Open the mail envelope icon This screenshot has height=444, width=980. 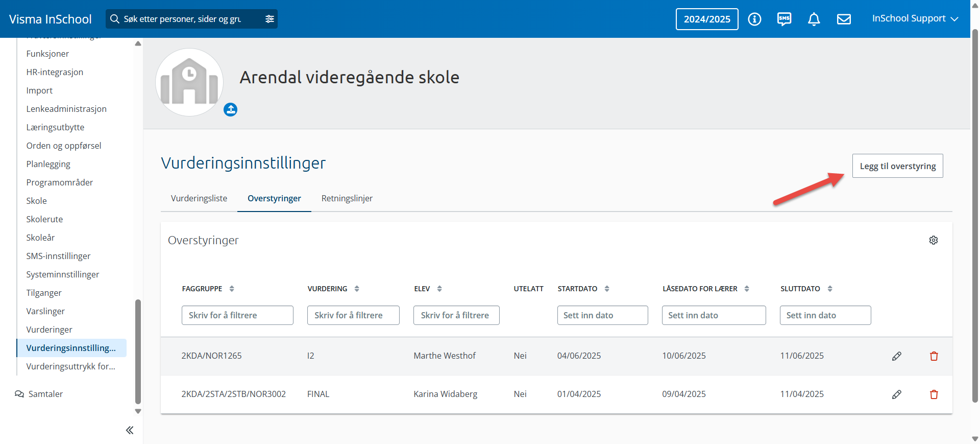click(x=844, y=19)
